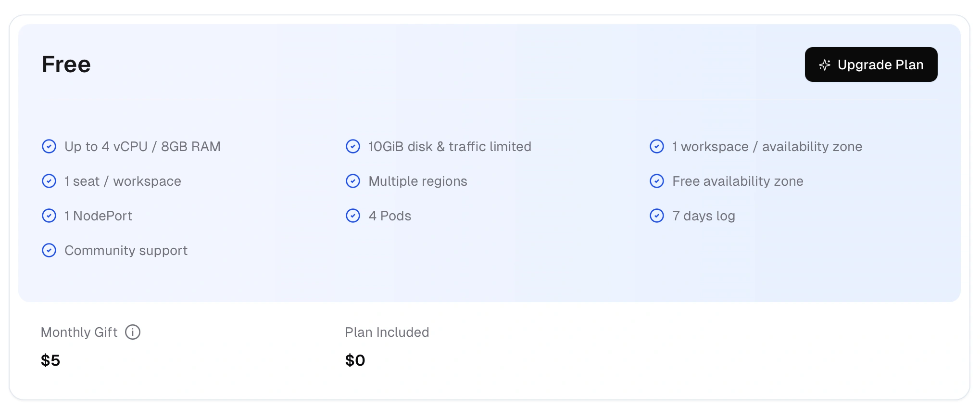
Task: Click the Community support feature text
Action: click(x=126, y=250)
